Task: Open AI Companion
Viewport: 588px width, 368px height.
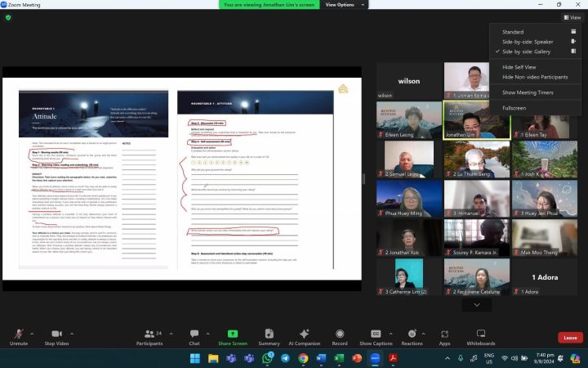Action: pyautogui.click(x=304, y=336)
